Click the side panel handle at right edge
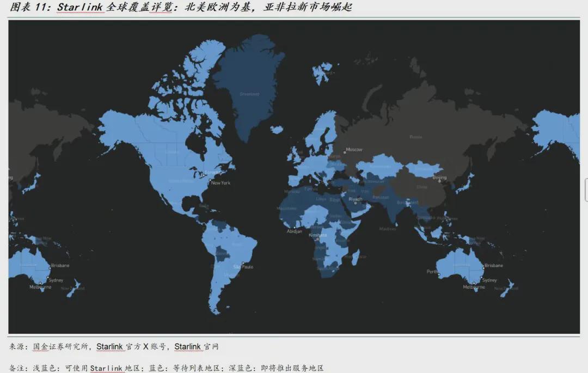The height and width of the screenshot is (373, 588). point(586,189)
